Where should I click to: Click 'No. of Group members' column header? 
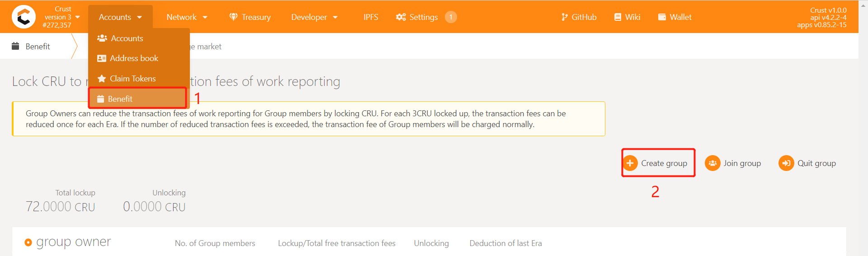click(215, 243)
